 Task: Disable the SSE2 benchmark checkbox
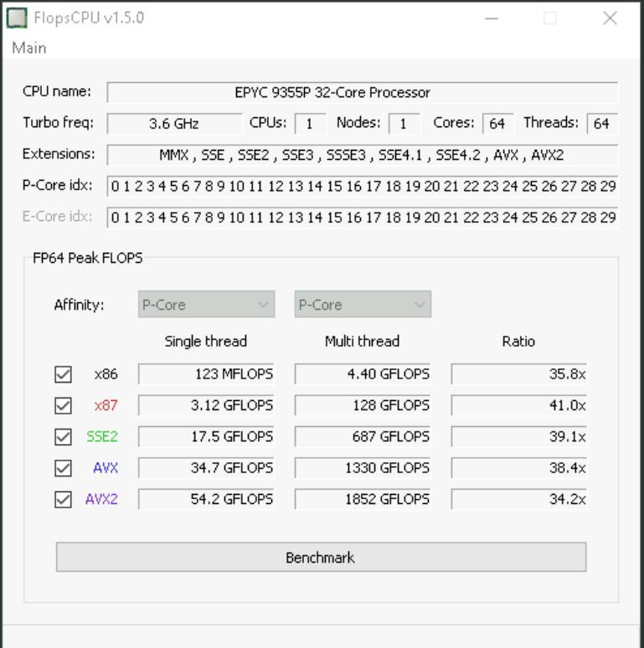[x=64, y=437]
